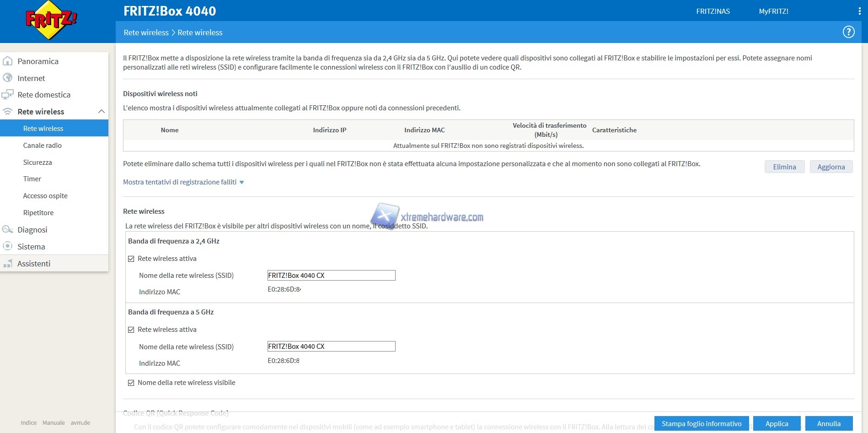The height and width of the screenshot is (433, 868).
Task: Click the Assistenti wizard icon
Action: click(x=8, y=264)
